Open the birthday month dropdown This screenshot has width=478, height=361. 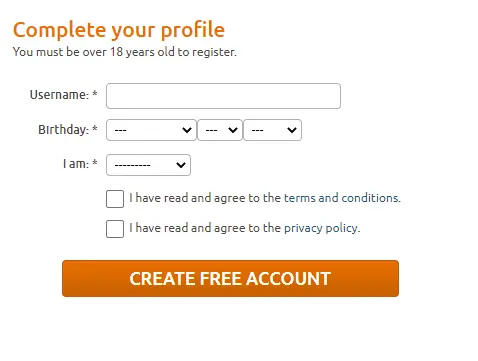click(151, 130)
